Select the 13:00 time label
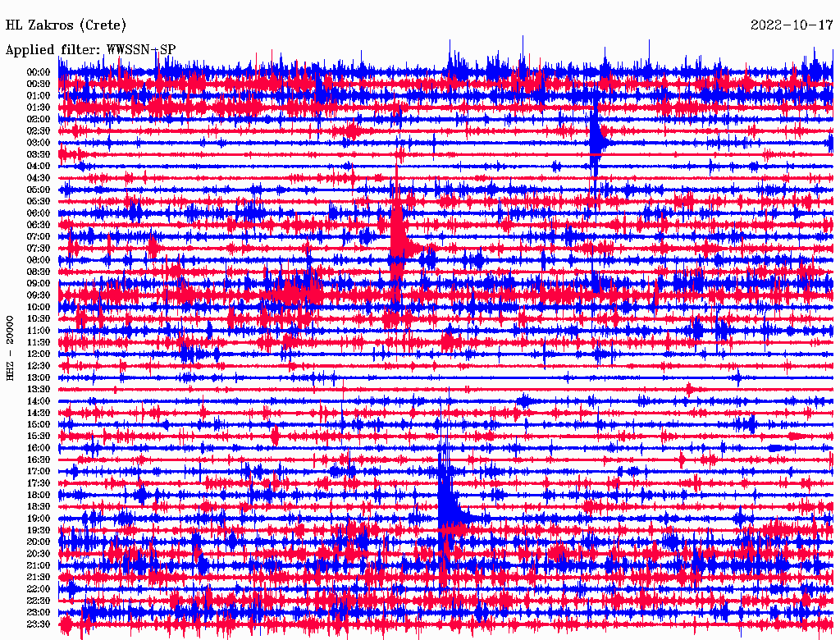Image resolution: width=840 pixels, height=640 pixels. pos(39,378)
